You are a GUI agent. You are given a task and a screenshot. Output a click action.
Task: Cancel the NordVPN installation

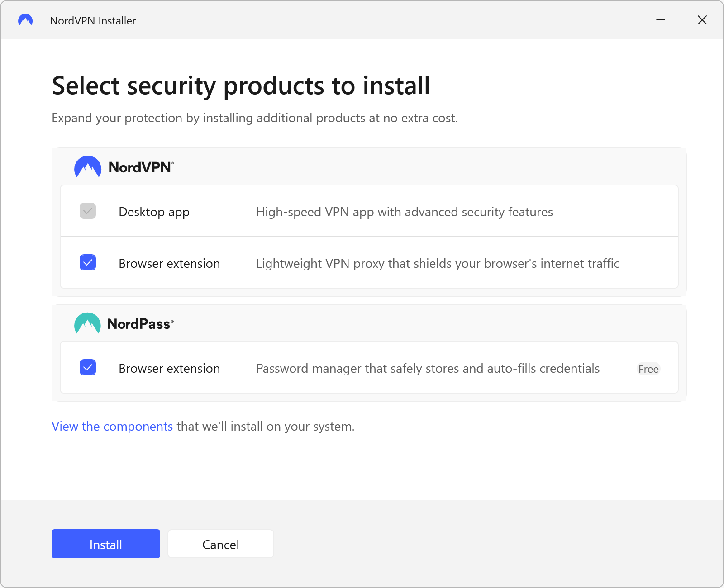tap(221, 544)
